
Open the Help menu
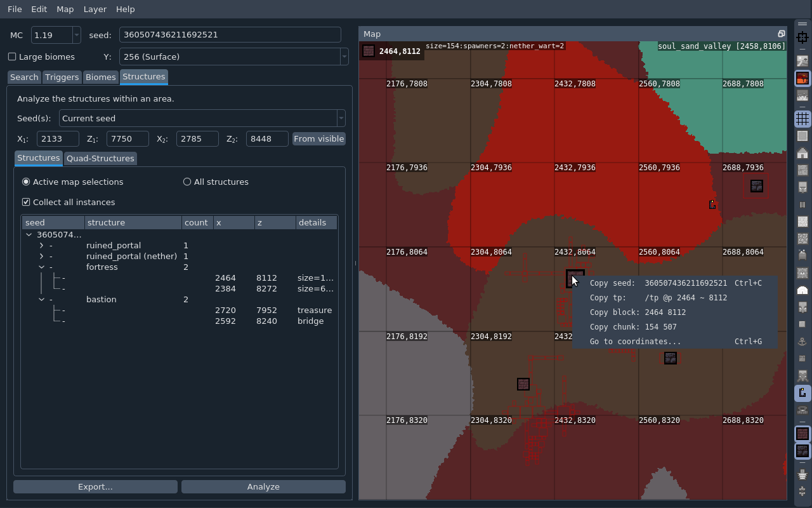click(x=126, y=9)
